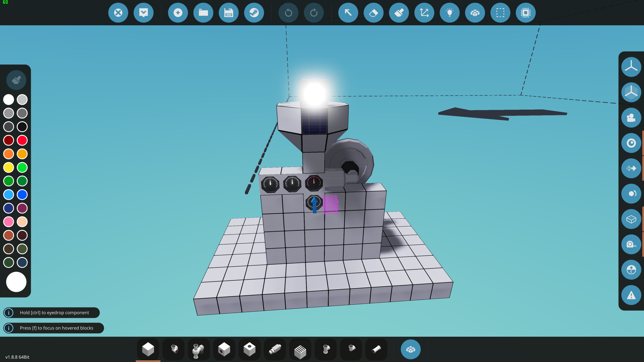Toggle the mirror symmetry arrows button

coord(631,168)
